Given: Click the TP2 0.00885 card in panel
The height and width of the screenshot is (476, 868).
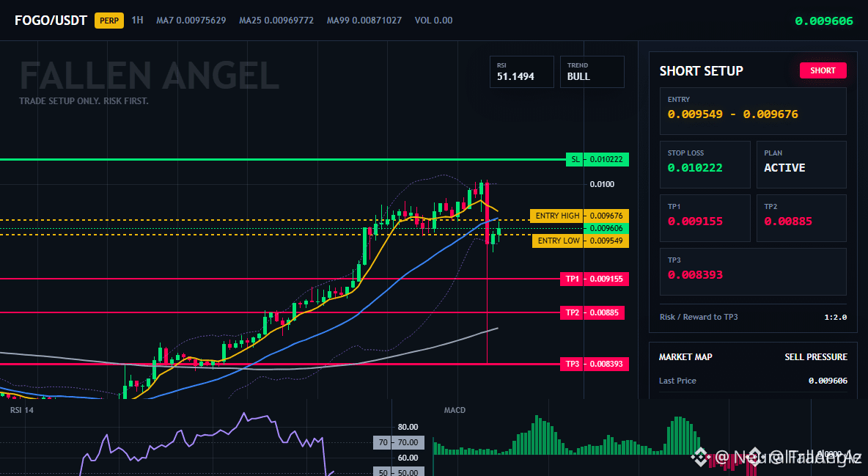Looking at the screenshot, I should click(801, 218).
